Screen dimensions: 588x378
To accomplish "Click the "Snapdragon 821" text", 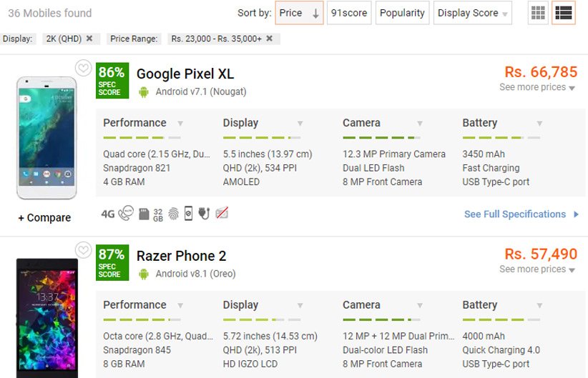I will (137, 168).
